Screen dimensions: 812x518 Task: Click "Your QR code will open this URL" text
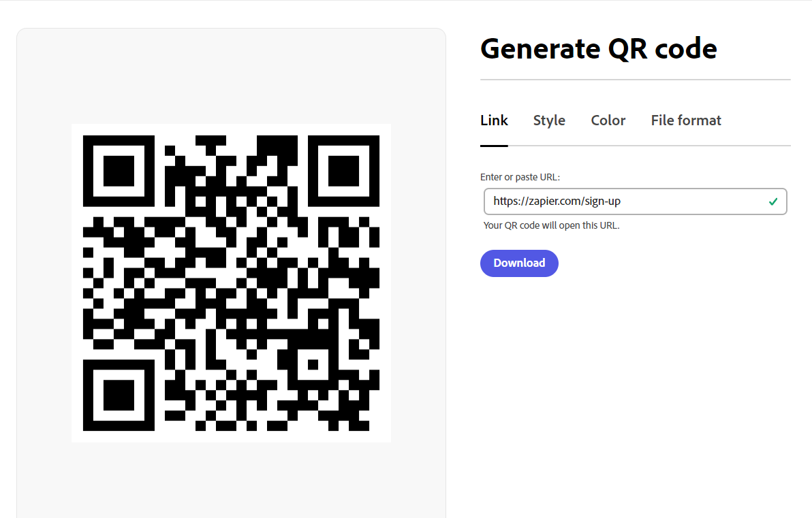[551, 225]
